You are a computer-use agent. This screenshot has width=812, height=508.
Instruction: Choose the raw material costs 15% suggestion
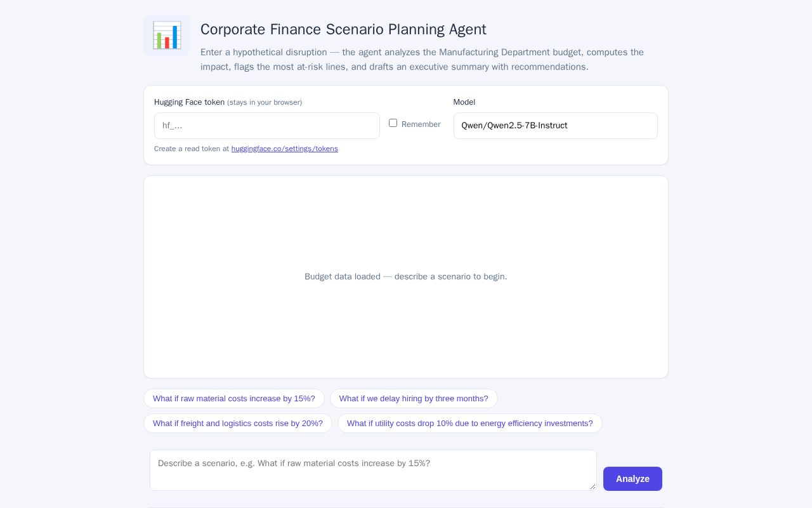[x=234, y=399]
